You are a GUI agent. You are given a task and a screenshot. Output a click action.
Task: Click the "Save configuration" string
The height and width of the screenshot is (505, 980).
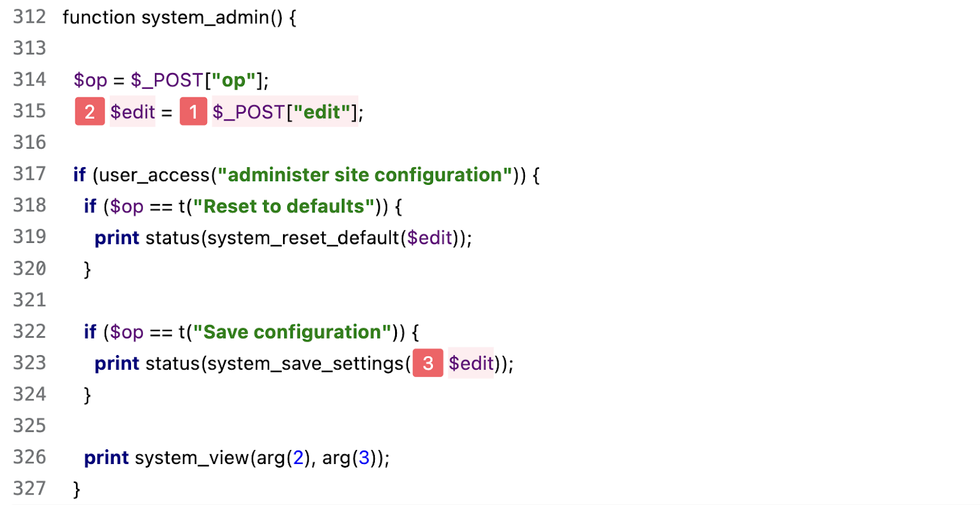[x=292, y=332]
